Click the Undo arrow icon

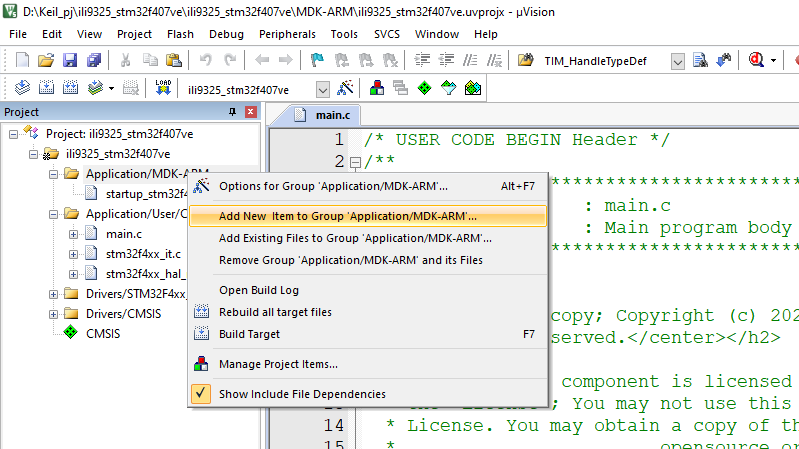pos(205,60)
